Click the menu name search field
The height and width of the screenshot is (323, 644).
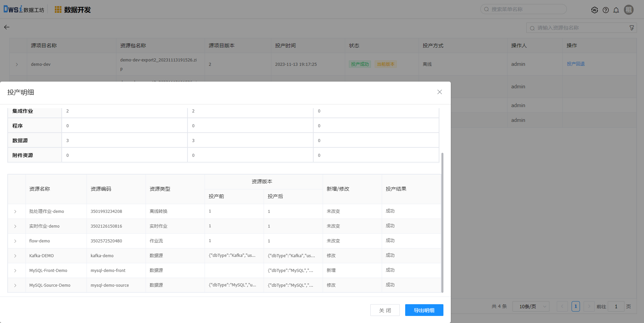pyautogui.click(x=527, y=9)
